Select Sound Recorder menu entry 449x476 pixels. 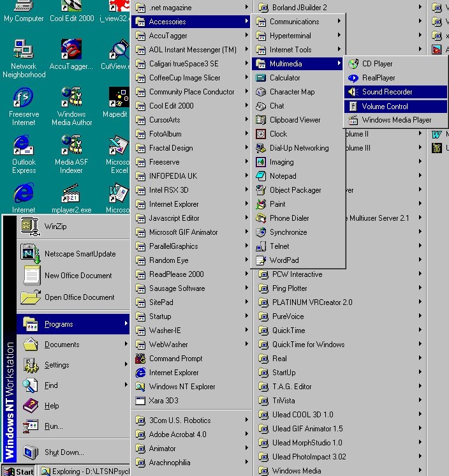pyautogui.click(x=386, y=92)
